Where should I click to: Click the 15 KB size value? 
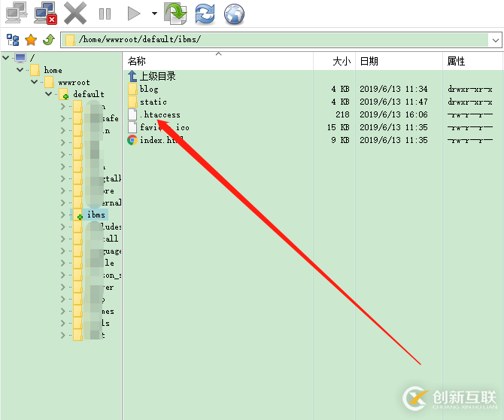[x=339, y=128]
